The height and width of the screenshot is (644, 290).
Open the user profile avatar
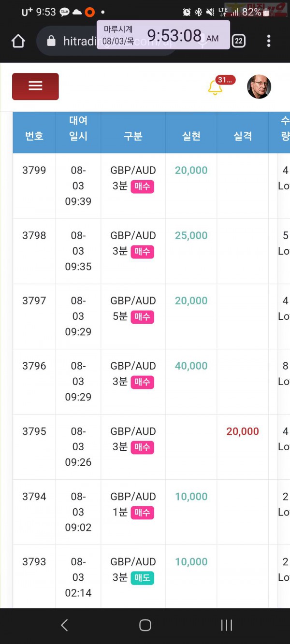pos(259,87)
